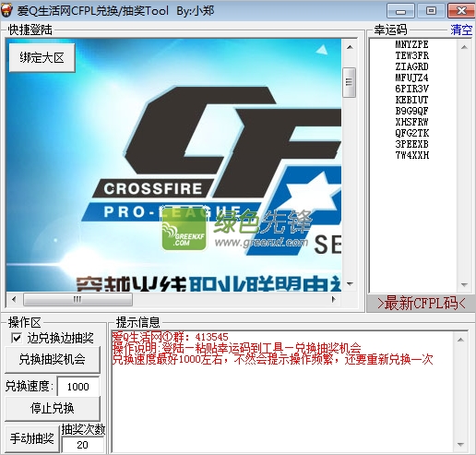Open the >最新CFPL码< link
This screenshot has width=476, height=455.
coord(422,304)
